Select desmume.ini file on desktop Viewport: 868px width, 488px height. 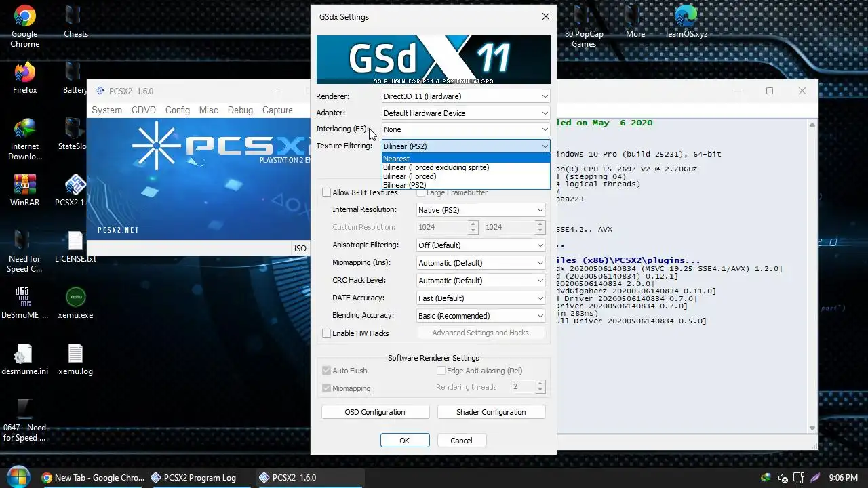24,359
